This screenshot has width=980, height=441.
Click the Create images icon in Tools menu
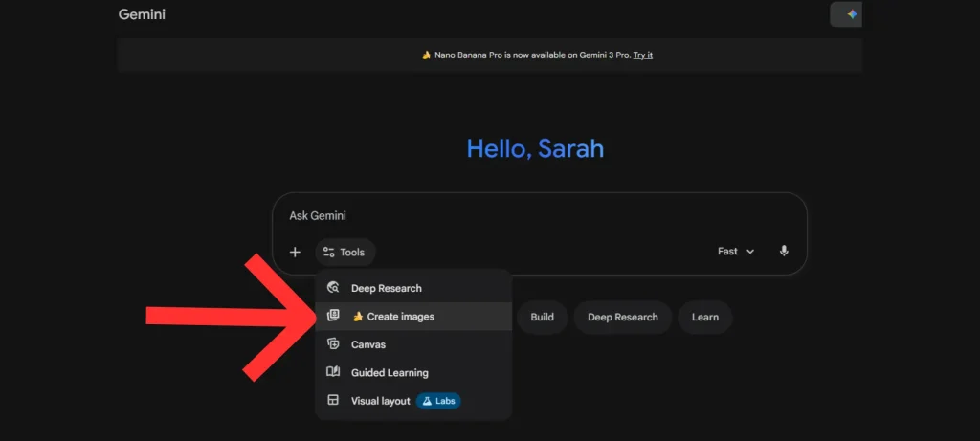click(333, 316)
